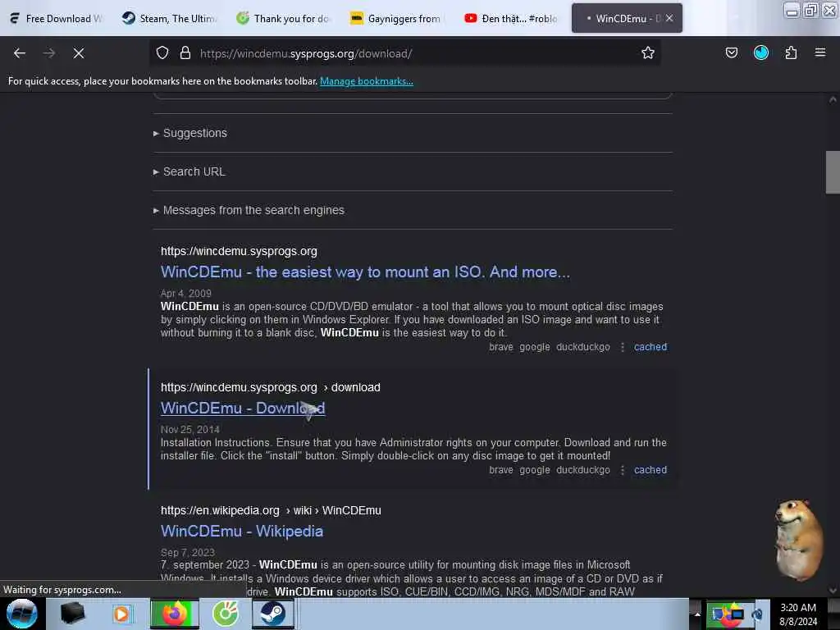The width and height of the screenshot is (840, 630).
Task: Click the Nov 25, 2014 date text
Action: (x=190, y=430)
